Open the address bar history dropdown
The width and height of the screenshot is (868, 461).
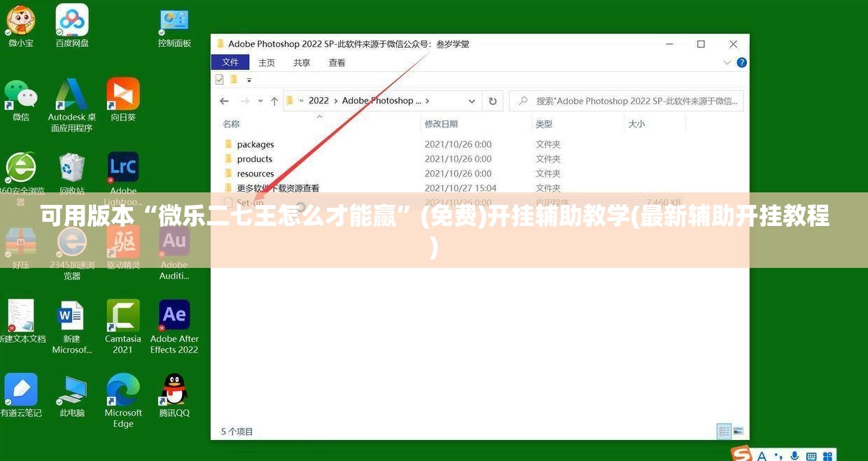(473, 101)
